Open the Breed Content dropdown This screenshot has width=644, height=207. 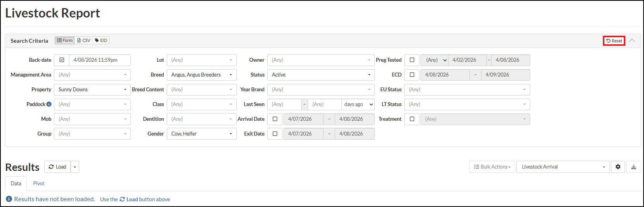202,90
